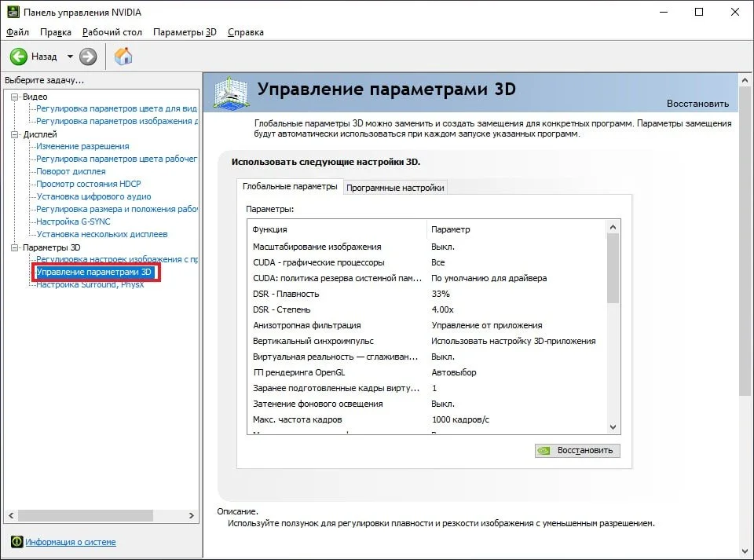Open the Параметры 3D menu
Image resolution: width=754 pixels, height=560 pixels.
pyautogui.click(x=185, y=32)
